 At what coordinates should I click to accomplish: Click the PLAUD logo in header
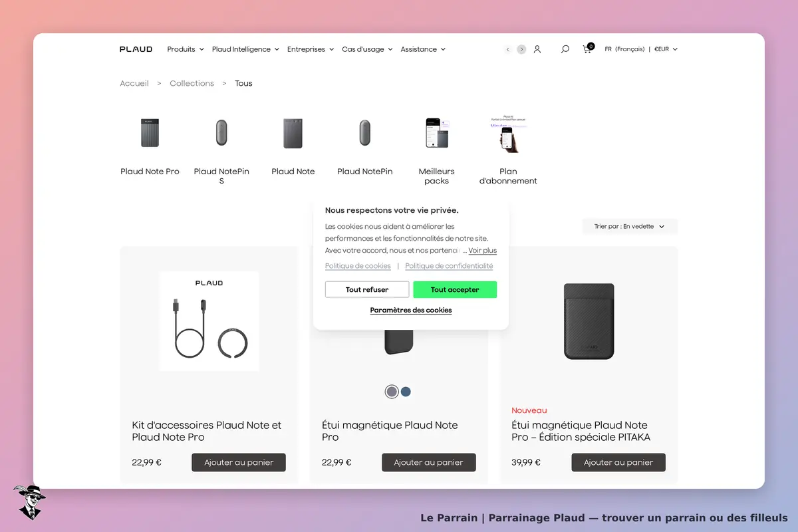coord(136,49)
